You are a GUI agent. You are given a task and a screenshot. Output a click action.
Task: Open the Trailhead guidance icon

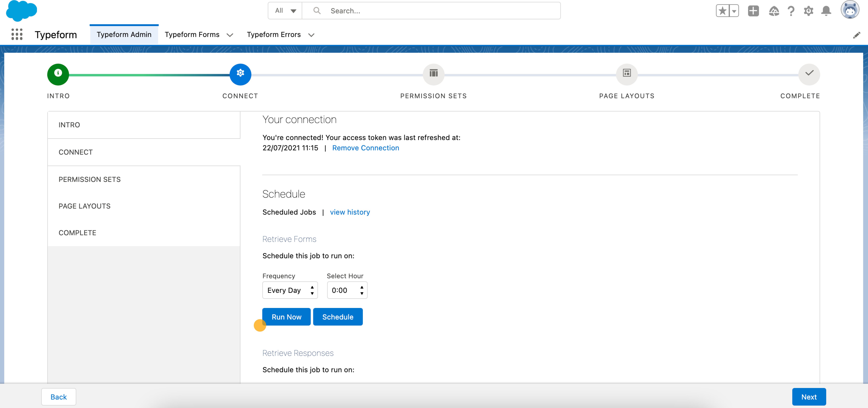774,11
